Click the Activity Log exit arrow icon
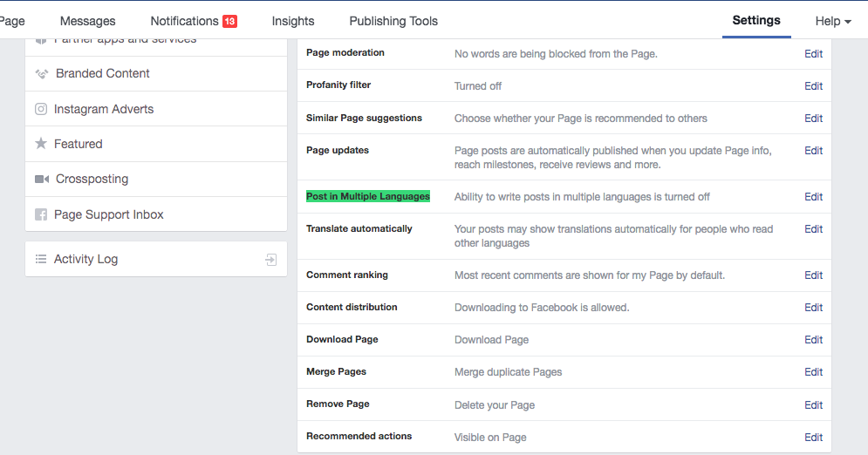 270,259
